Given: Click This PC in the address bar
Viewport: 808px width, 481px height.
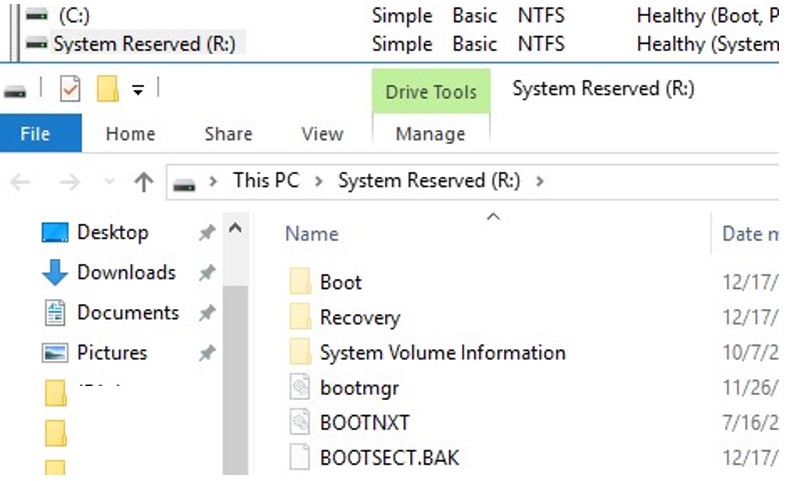Looking at the screenshot, I should pyautogui.click(x=265, y=181).
